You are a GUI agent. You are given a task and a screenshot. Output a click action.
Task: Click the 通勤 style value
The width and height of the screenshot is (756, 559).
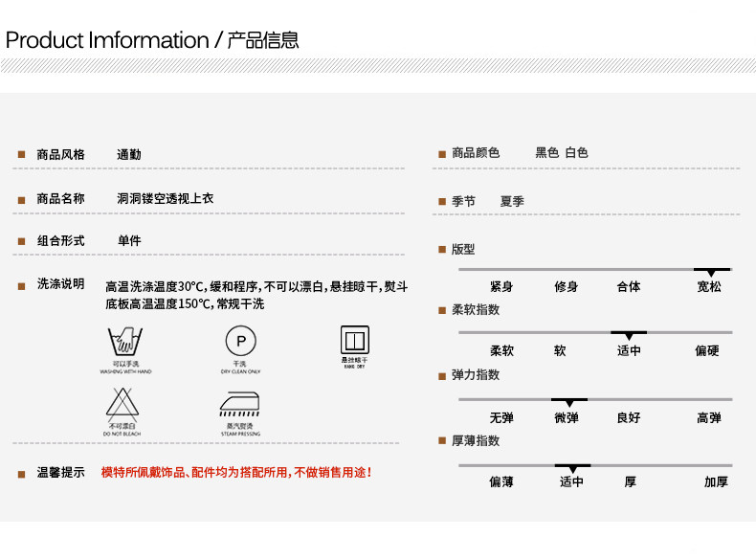click(129, 154)
